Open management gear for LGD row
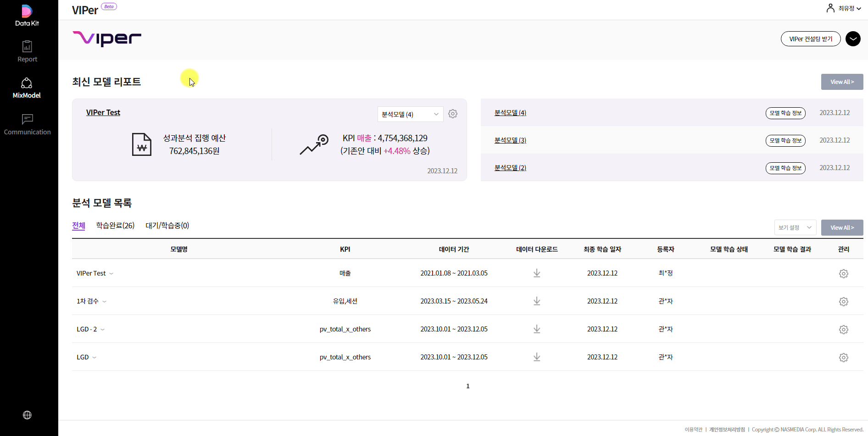This screenshot has height=436, width=868. [843, 358]
